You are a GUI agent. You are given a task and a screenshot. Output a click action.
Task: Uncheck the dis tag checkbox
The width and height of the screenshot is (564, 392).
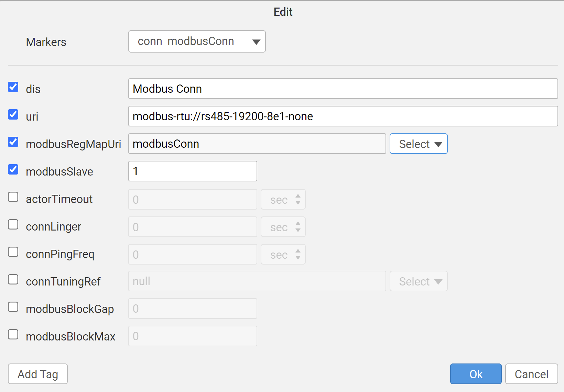coord(13,87)
